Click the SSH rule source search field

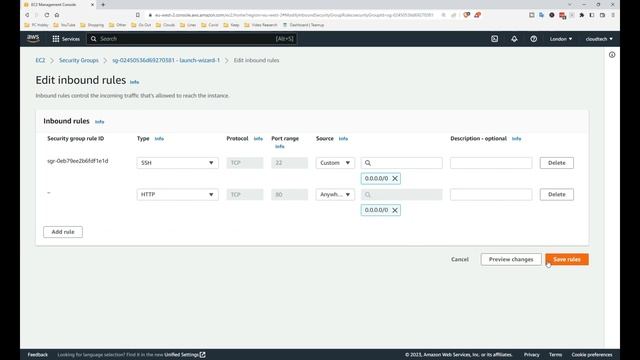point(402,163)
